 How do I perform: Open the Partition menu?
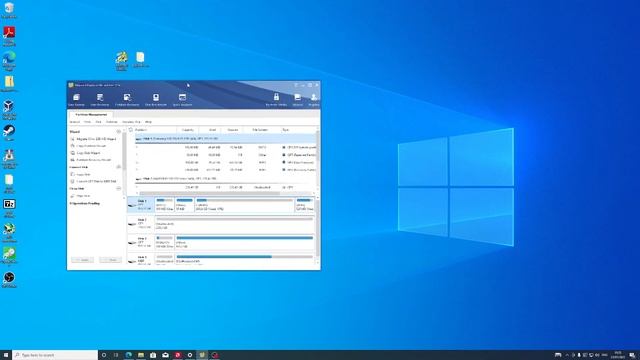click(111, 122)
